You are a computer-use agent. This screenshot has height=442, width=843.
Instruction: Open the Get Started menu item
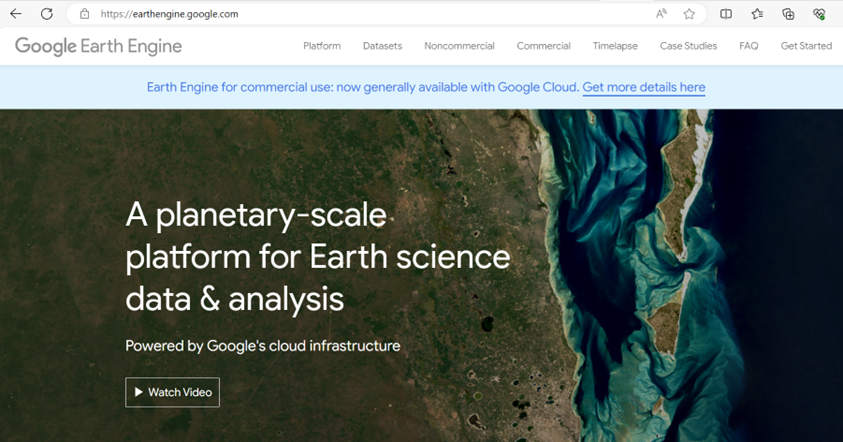(x=806, y=46)
